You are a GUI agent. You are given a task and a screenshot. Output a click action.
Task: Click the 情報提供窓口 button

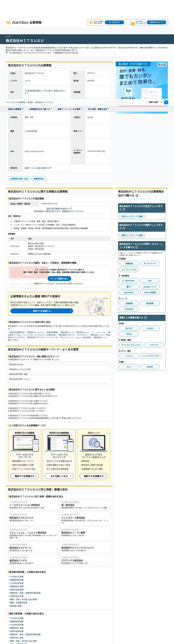(39, 179)
